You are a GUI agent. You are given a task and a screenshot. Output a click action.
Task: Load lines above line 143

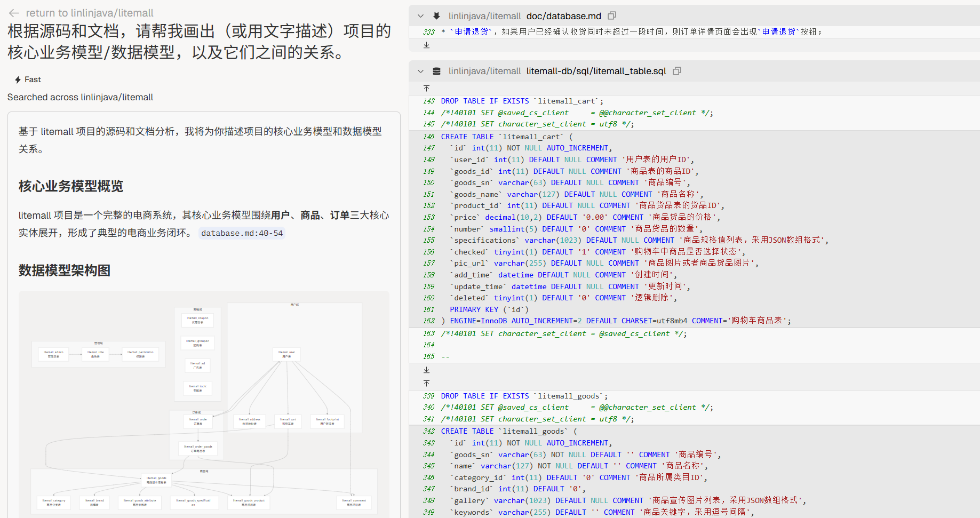tap(426, 88)
